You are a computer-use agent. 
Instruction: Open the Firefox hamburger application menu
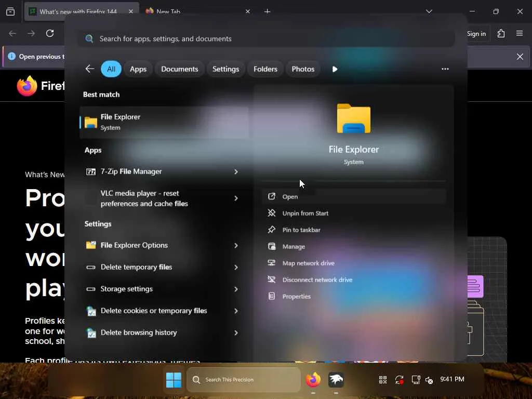click(x=520, y=33)
